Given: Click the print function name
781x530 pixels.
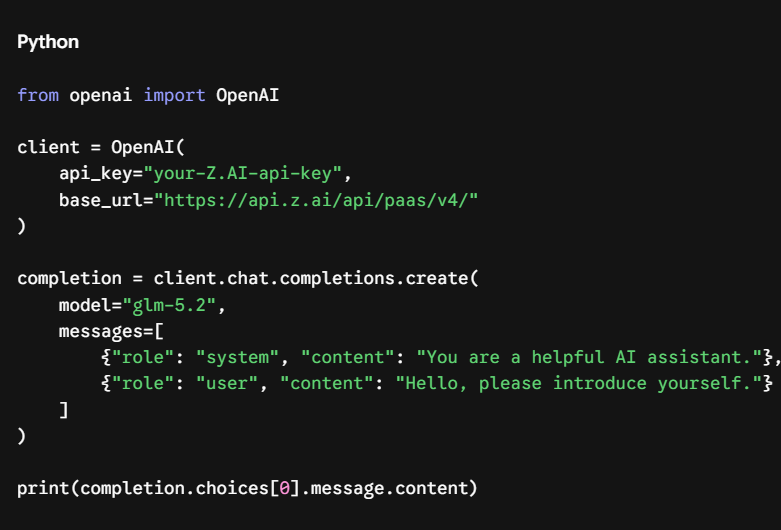Looking at the screenshot, I should coord(43,489).
